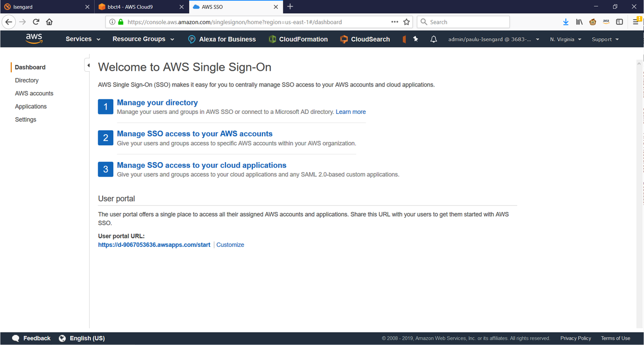Click the Feedback speech bubble icon

point(16,338)
